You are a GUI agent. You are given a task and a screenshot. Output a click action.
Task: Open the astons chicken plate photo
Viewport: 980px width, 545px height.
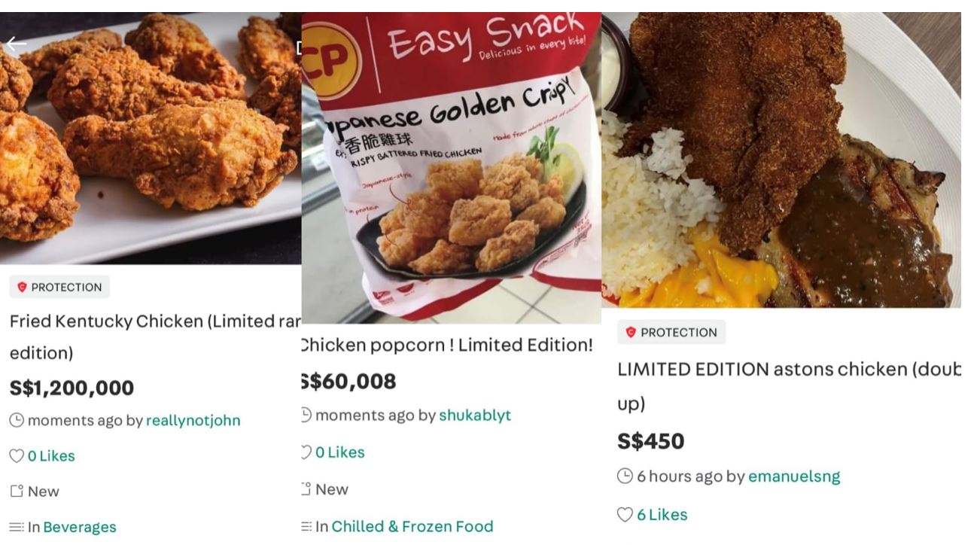tap(783, 158)
